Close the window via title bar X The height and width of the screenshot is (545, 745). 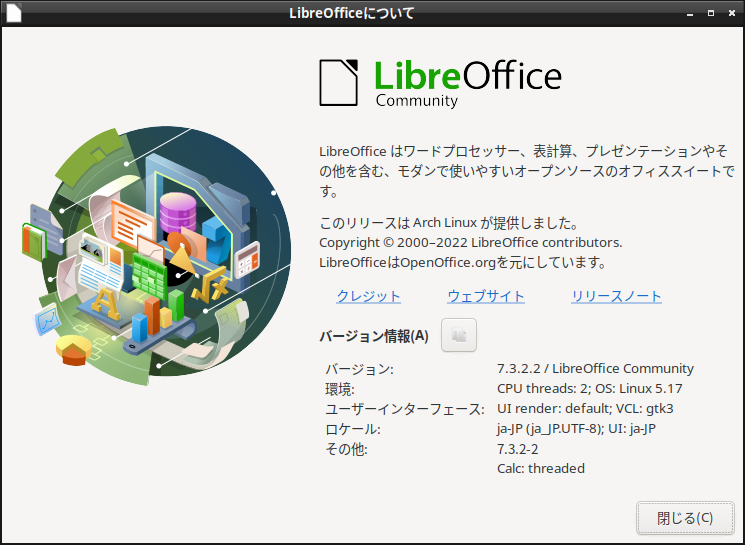732,13
